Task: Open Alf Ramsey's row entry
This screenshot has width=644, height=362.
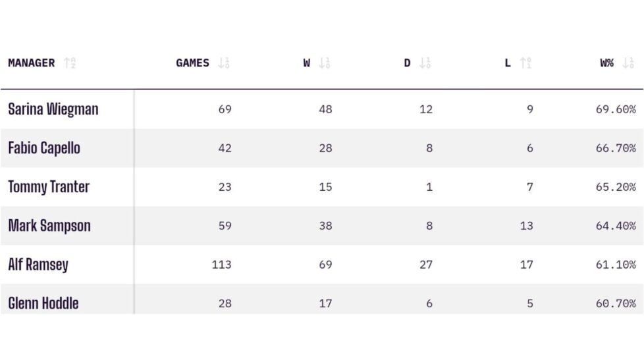Action: coord(38,265)
